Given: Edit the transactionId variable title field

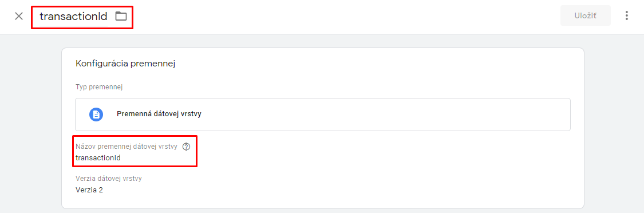Looking at the screenshot, I should pos(73,17).
